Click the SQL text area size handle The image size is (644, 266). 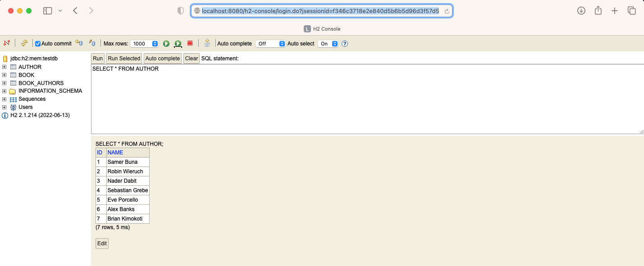point(641,131)
